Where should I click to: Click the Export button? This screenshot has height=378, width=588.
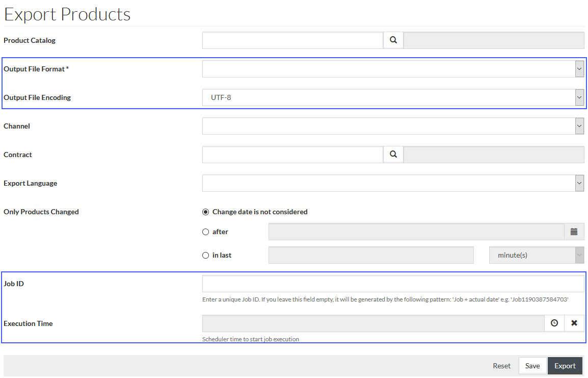(565, 366)
